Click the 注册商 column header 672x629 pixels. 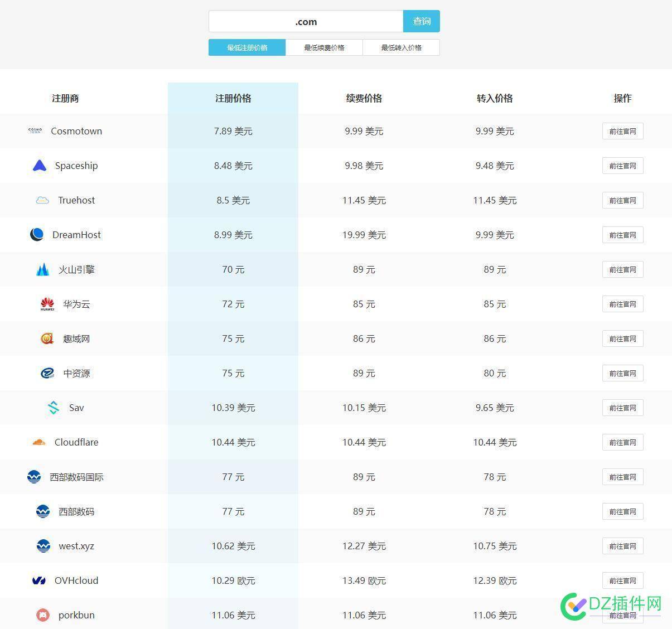click(x=65, y=98)
